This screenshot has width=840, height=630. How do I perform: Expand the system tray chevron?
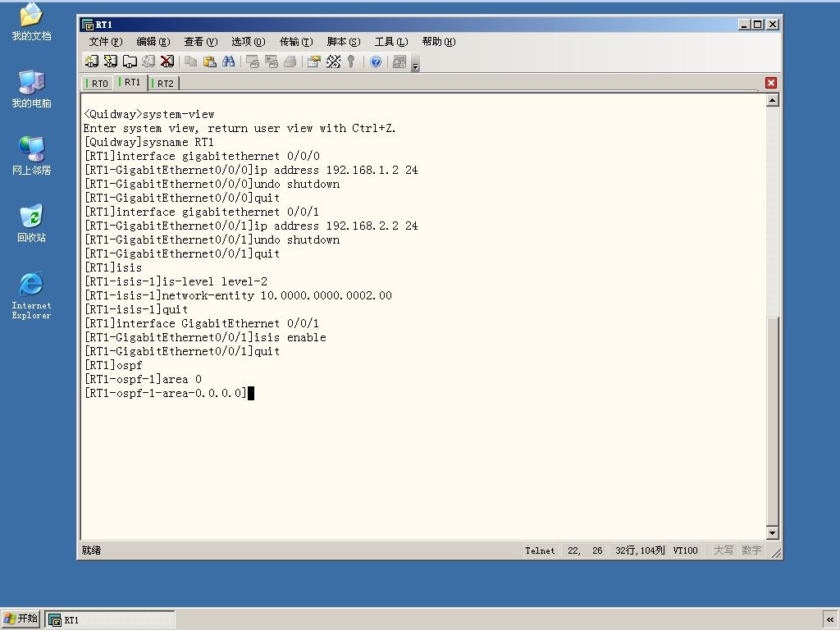[830, 620]
